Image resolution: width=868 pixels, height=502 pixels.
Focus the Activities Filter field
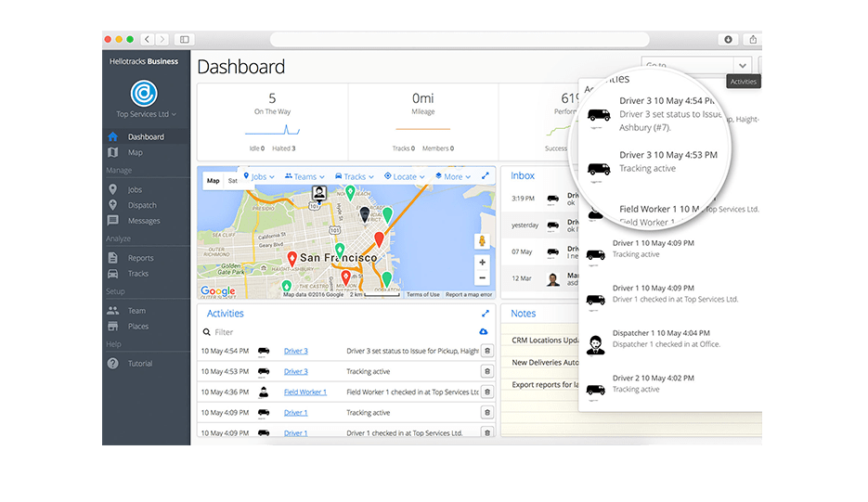click(x=339, y=332)
